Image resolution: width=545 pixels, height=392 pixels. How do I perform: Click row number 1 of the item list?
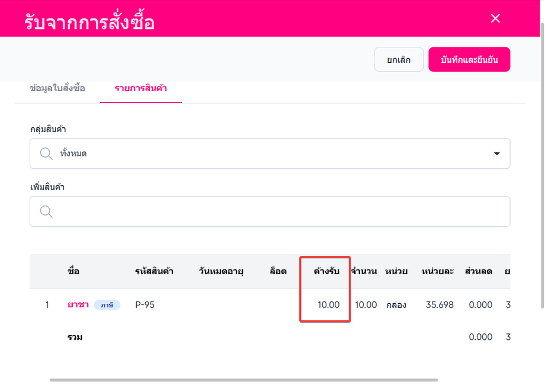click(47, 305)
